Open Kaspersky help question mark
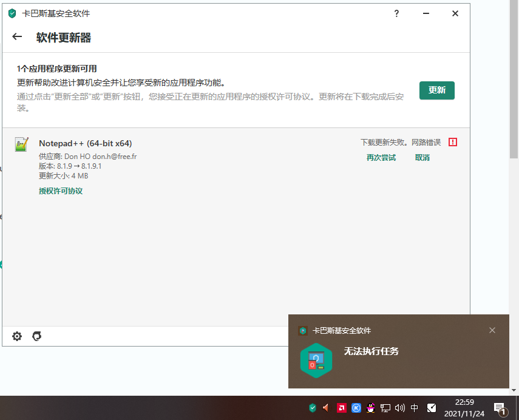 [396, 13]
